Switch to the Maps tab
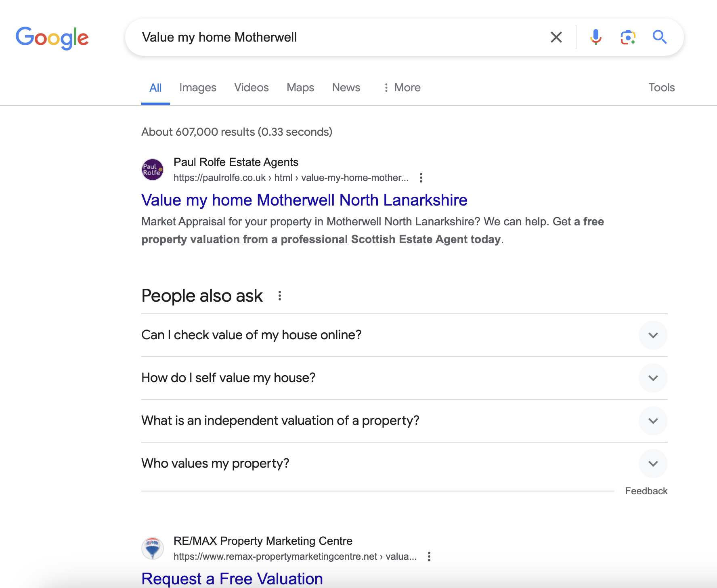 (300, 88)
